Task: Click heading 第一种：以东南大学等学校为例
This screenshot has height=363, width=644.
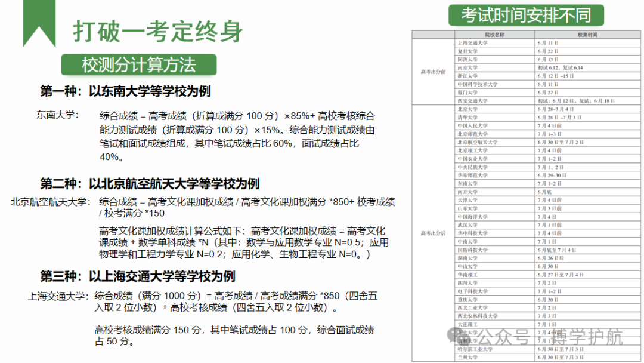Action: point(125,91)
